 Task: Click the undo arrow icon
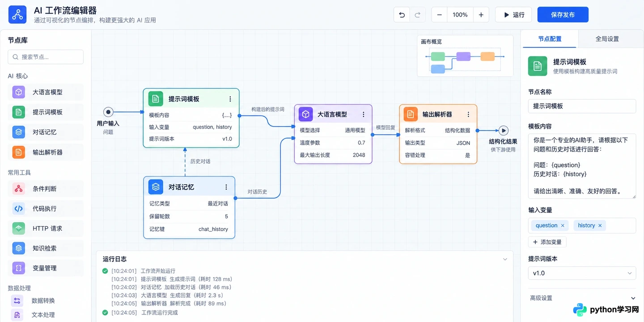pyautogui.click(x=402, y=15)
